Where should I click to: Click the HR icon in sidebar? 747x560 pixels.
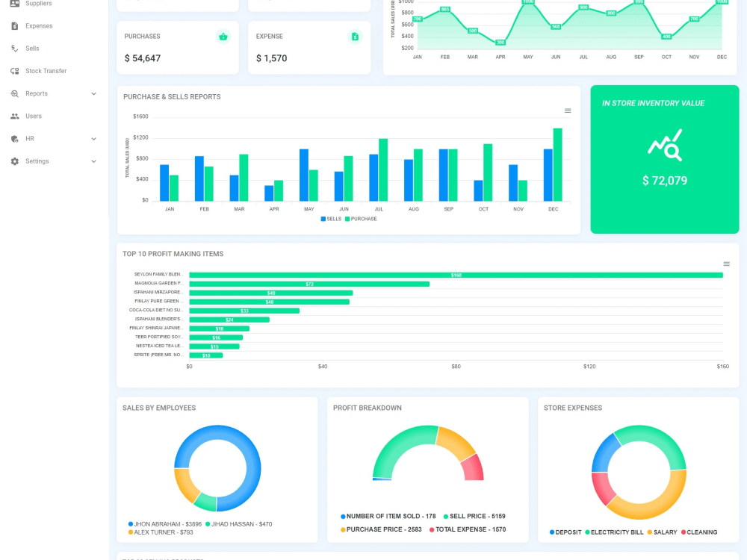15,139
